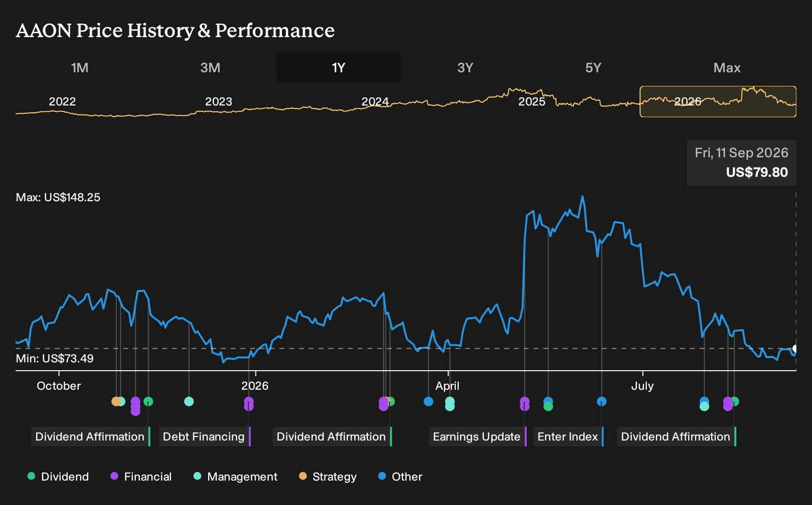This screenshot has width=812, height=505.
Task: Click teal Management dot beside the orange Strategy dot
Action: click(121, 401)
